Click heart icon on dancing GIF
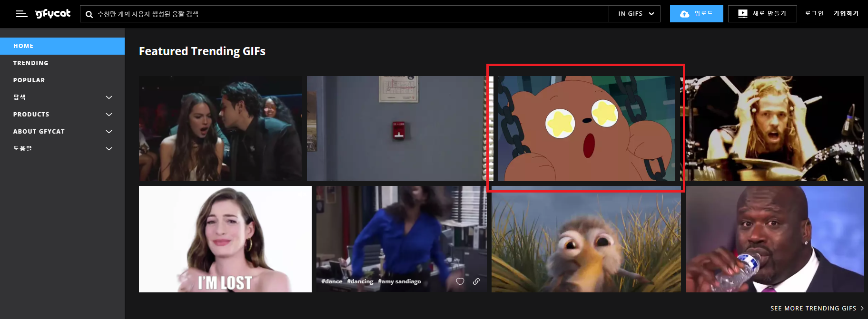868x319 pixels. click(460, 281)
